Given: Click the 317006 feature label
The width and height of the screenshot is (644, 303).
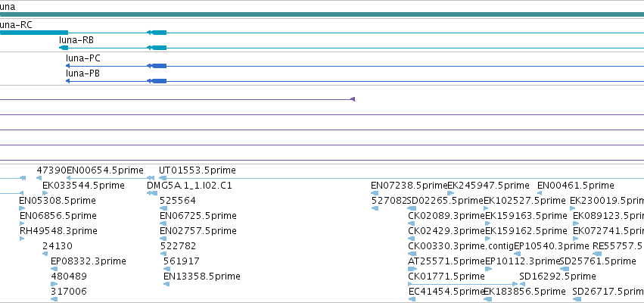Looking at the screenshot, I should 69,292.
